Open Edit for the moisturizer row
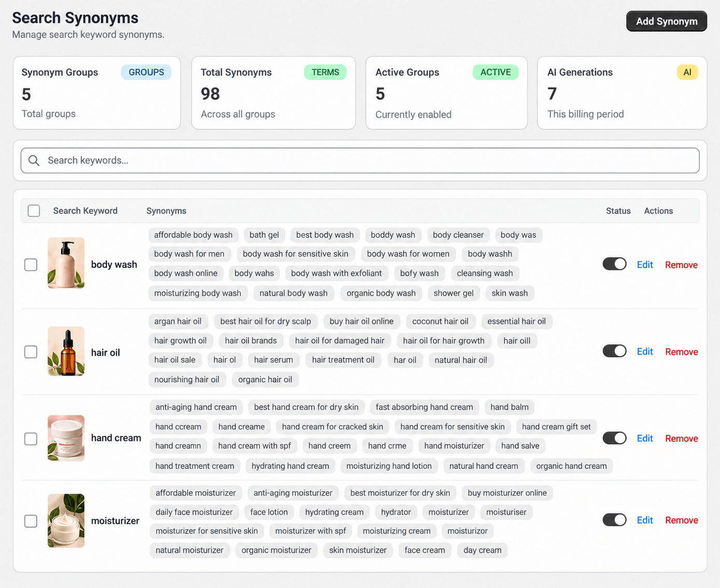The height and width of the screenshot is (588, 720). 645,520
